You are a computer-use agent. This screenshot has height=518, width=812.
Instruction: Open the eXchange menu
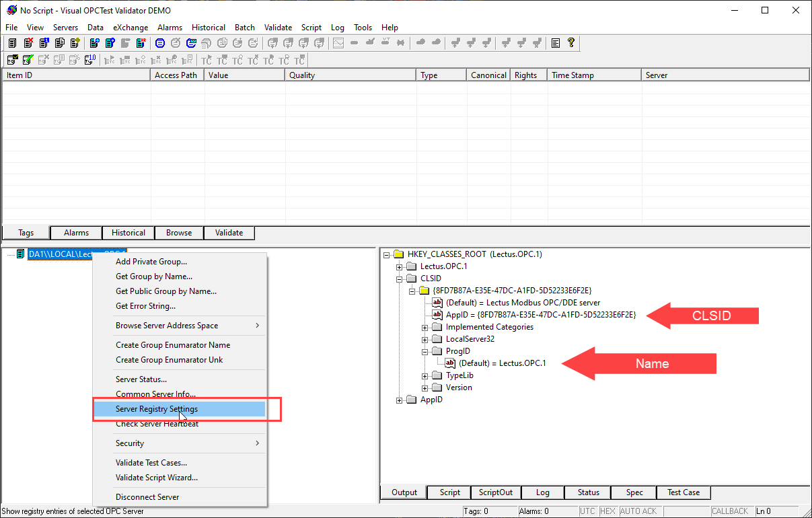point(131,28)
